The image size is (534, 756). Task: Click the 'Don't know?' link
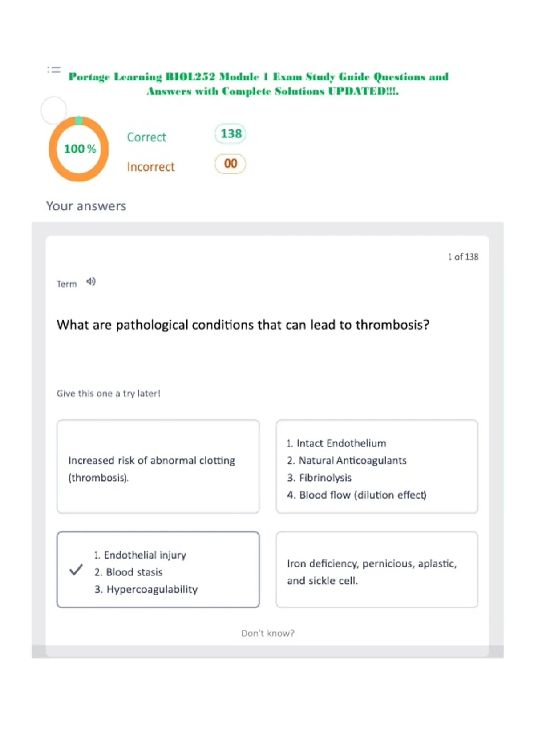268,633
